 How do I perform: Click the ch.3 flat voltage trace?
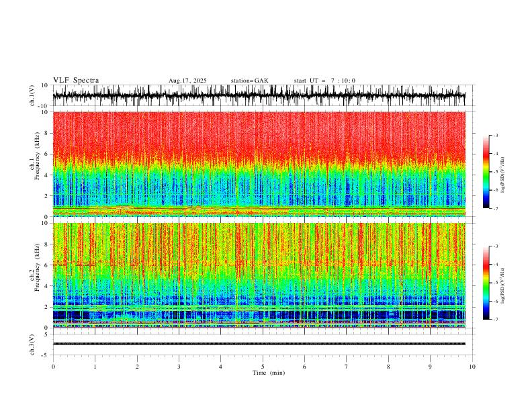pyautogui.click(x=259, y=344)
